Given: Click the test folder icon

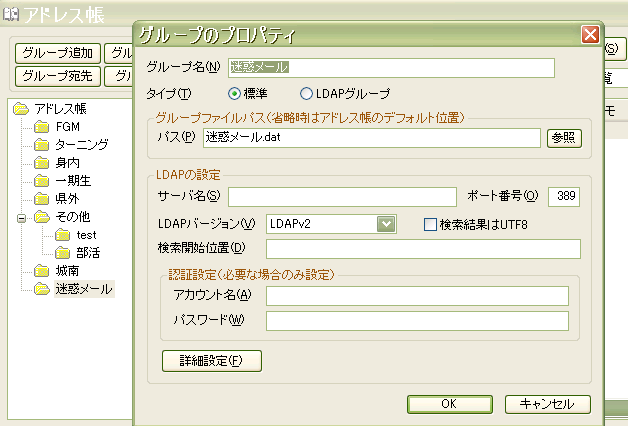Looking at the screenshot, I should (62, 235).
